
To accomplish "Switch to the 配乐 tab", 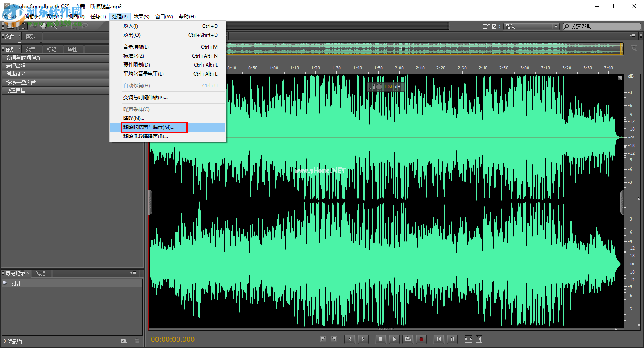I will (31, 36).
